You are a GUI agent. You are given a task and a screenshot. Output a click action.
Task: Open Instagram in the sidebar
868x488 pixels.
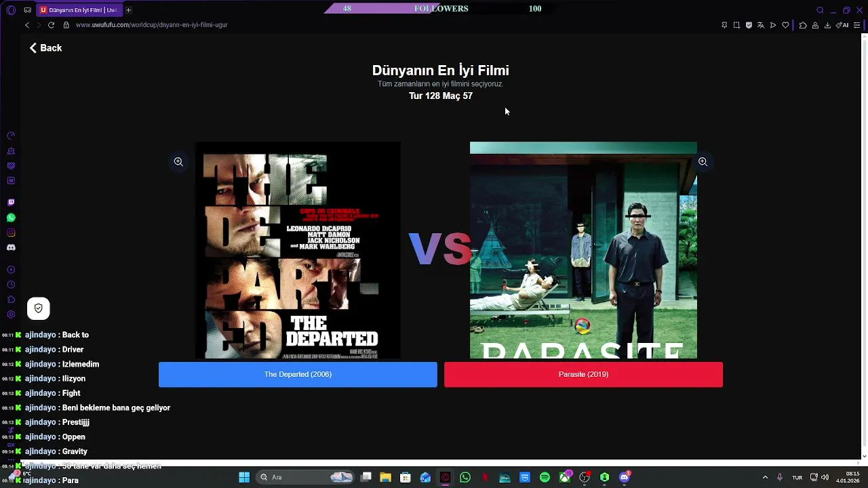click(11, 232)
